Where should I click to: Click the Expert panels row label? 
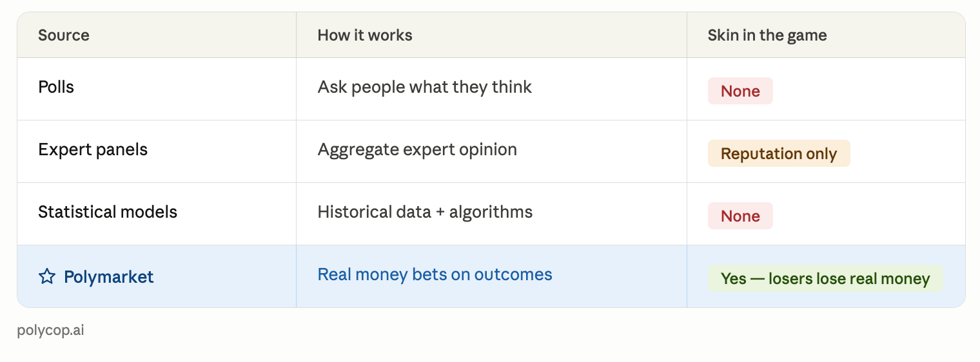point(93,149)
